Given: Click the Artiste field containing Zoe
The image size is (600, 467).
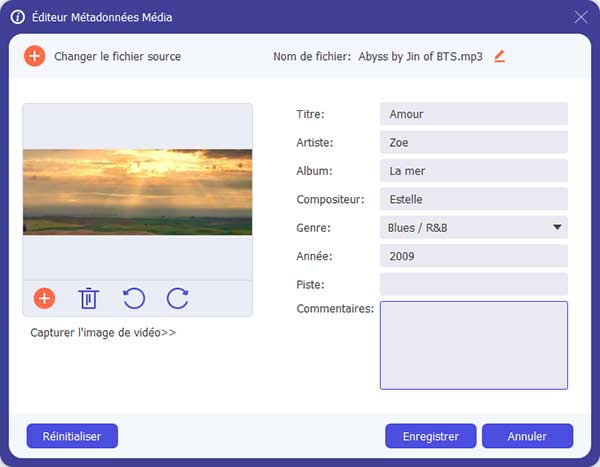Looking at the screenshot, I should tap(473, 143).
